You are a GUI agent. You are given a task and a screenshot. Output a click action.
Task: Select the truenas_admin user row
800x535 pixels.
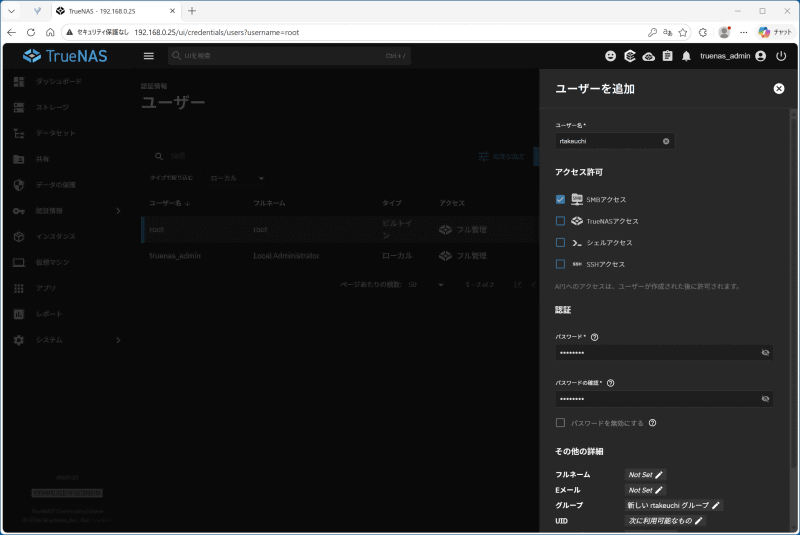click(340, 256)
